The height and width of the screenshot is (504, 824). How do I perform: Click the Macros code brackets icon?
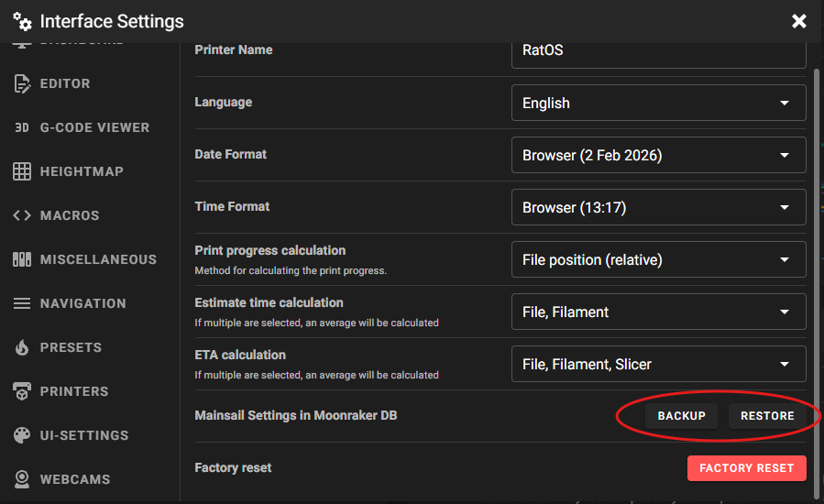coord(22,215)
